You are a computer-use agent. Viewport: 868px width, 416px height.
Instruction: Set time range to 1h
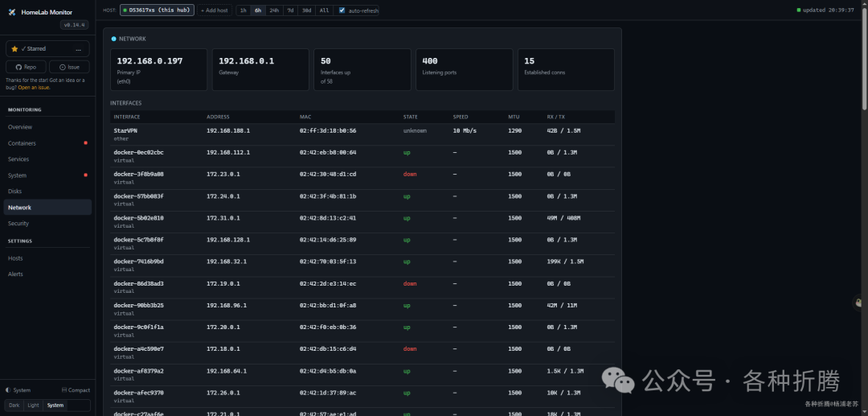243,10
